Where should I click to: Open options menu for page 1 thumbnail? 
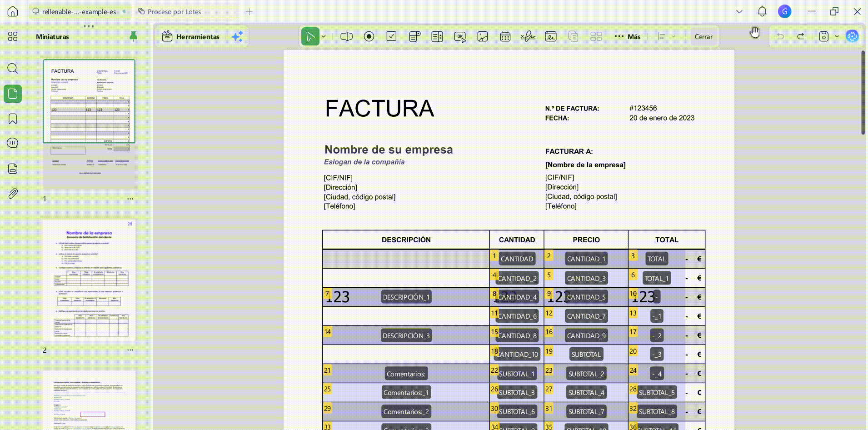130,199
